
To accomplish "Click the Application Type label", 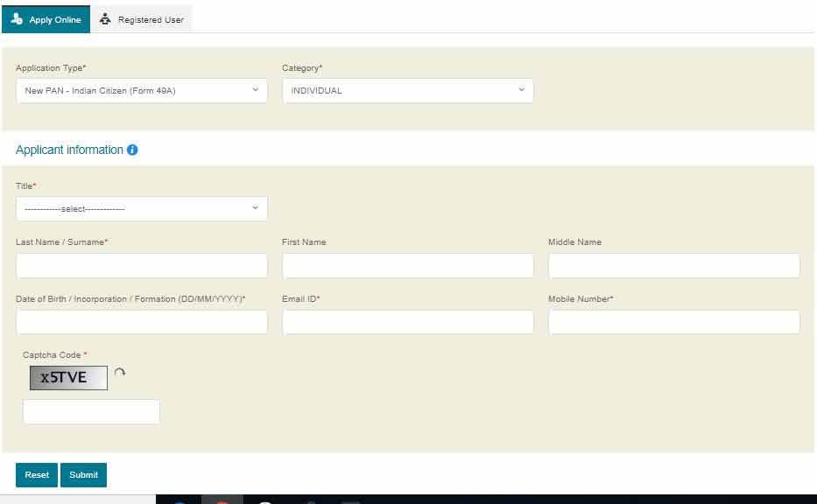I will 51,68.
